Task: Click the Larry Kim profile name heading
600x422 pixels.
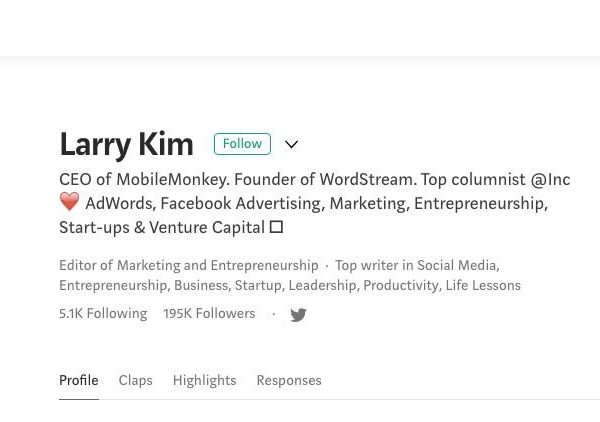Action: pos(126,144)
